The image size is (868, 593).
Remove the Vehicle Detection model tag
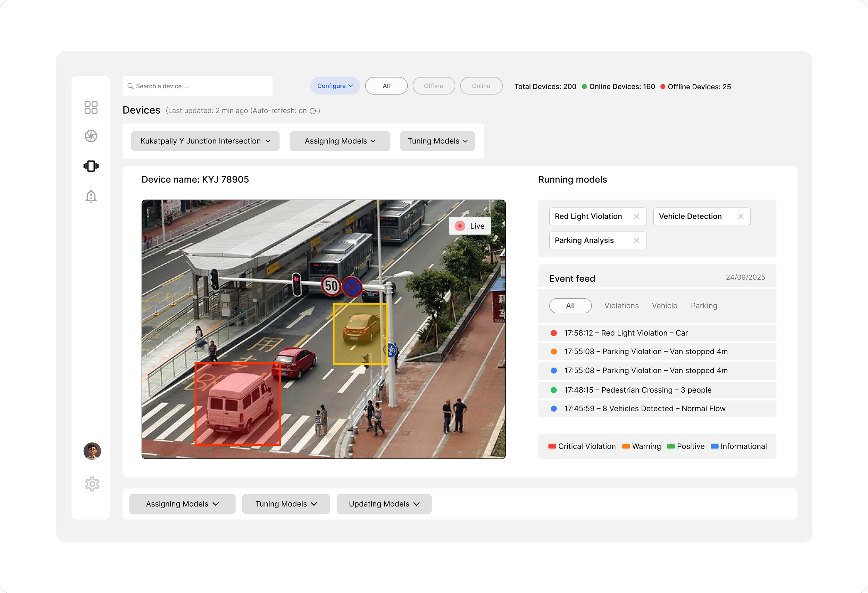[741, 217]
